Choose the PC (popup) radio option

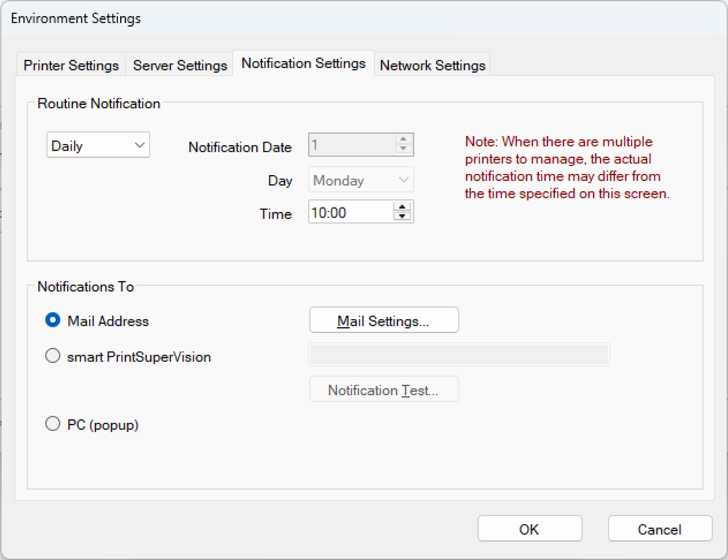53,424
